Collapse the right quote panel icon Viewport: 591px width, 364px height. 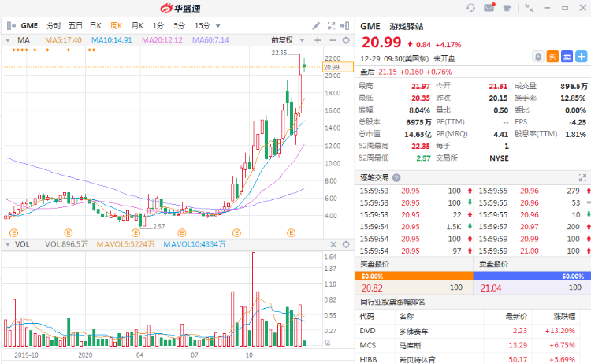(x=345, y=26)
